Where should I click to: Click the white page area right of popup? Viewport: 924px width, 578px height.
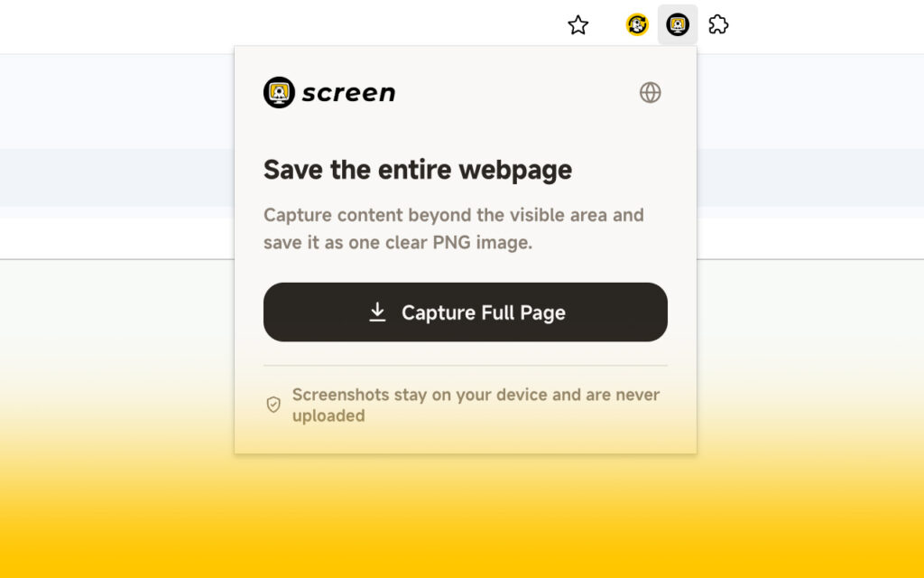(x=810, y=236)
